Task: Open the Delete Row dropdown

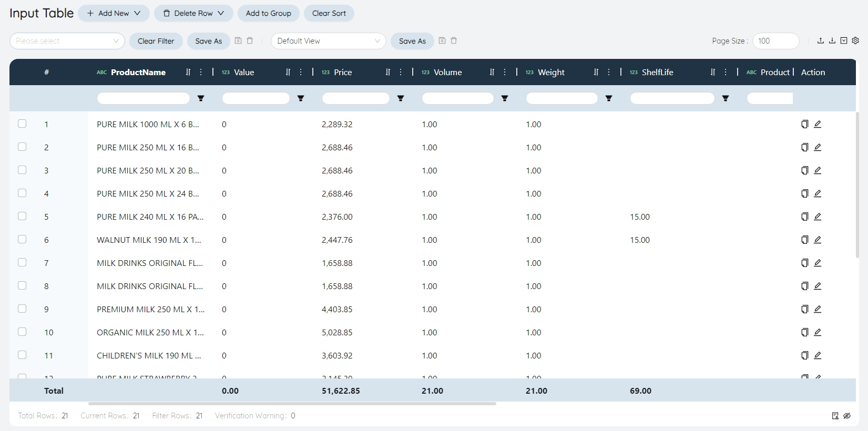Action: pos(193,13)
